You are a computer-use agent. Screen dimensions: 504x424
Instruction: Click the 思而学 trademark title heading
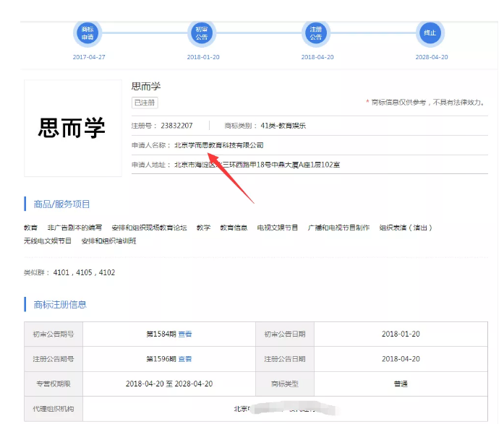coord(146,86)
